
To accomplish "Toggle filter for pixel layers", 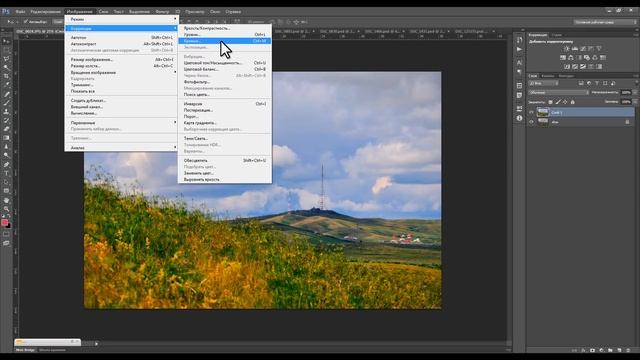I will [x=581, y=83].
